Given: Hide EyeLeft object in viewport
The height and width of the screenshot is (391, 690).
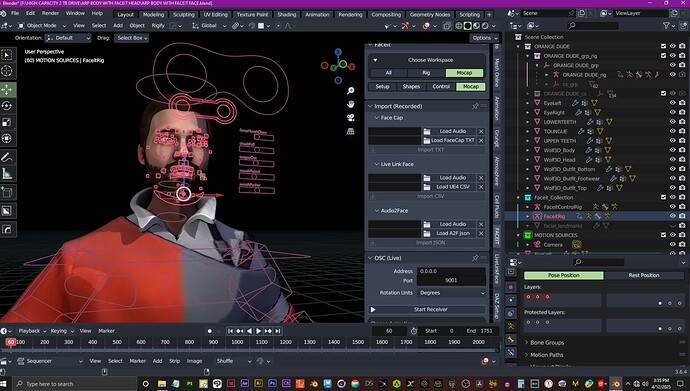Looking at the screenshot, I should (672, 103).
